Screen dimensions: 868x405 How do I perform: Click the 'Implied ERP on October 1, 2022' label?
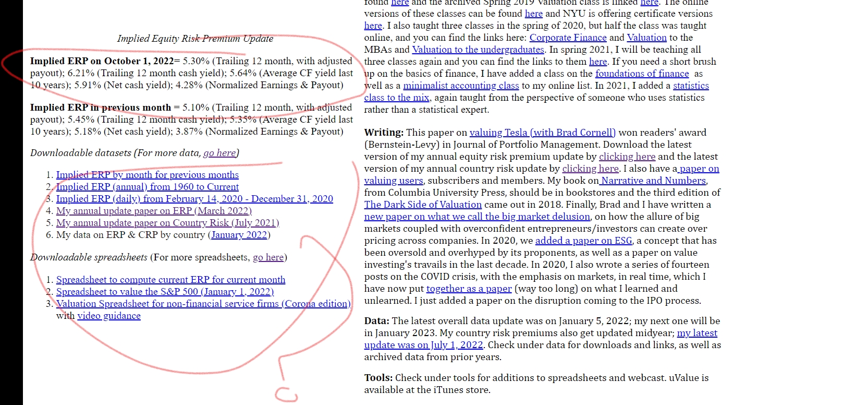coord(102,61)
